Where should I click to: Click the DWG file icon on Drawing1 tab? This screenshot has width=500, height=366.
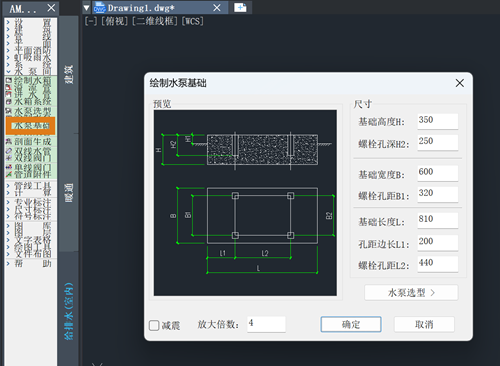pos(100,8)
